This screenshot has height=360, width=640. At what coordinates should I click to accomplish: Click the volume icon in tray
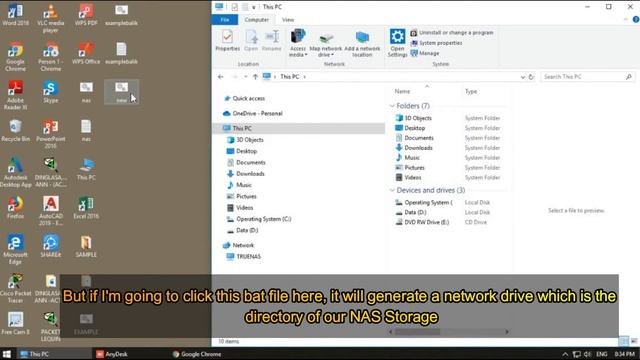(588, 354)
